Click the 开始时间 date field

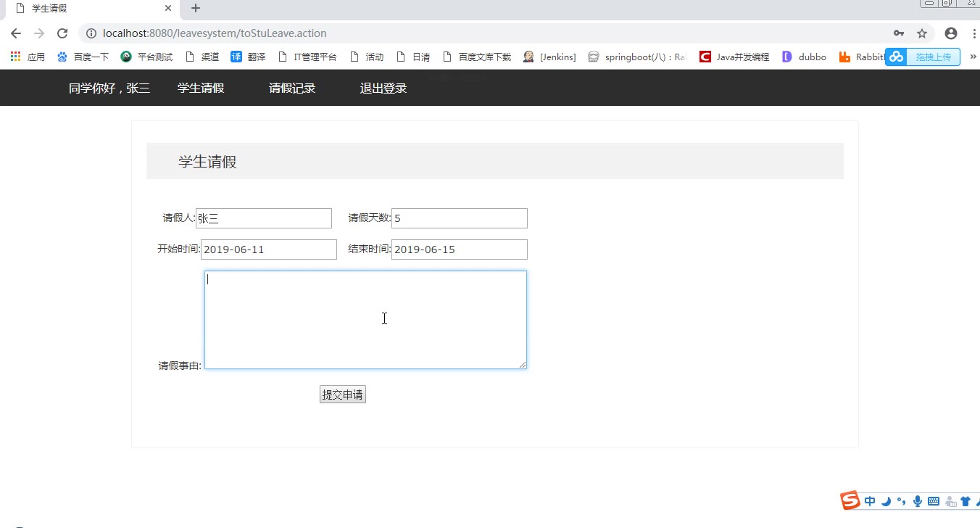(269, 249)
